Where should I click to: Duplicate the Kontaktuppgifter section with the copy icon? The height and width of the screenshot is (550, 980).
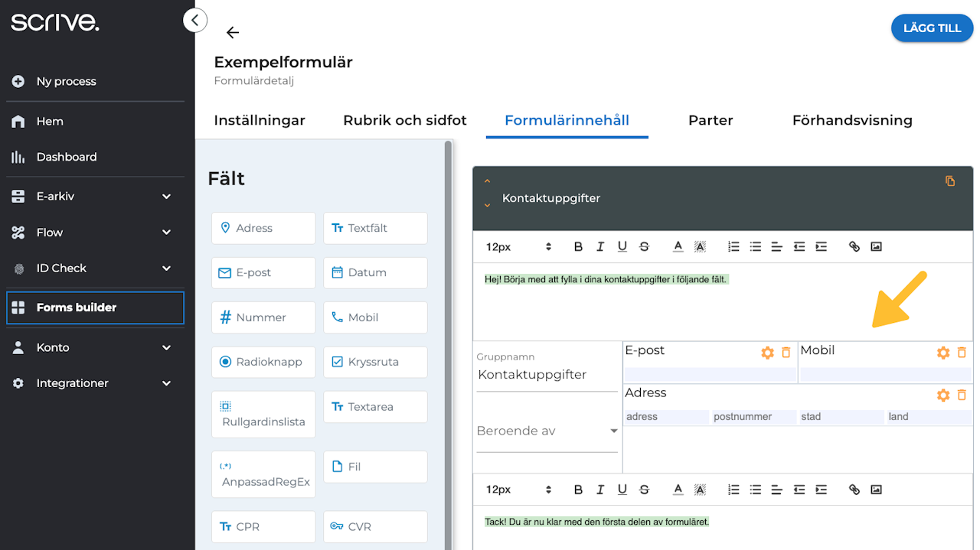950,181
